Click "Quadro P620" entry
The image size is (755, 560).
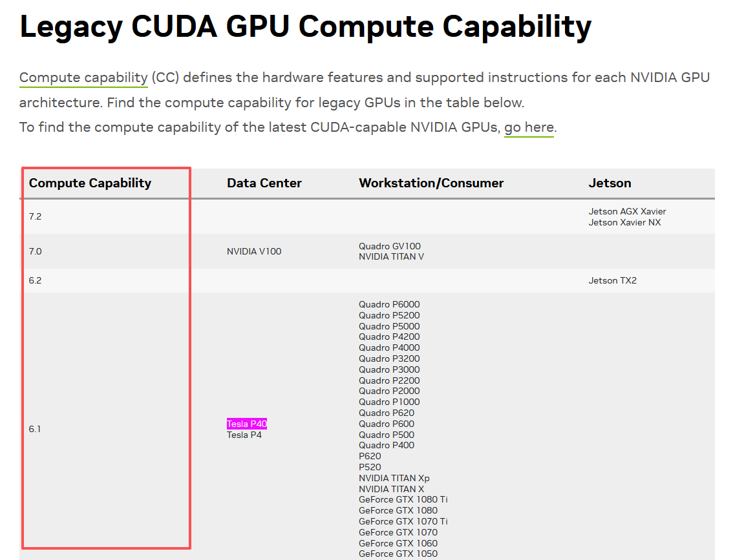386,413
